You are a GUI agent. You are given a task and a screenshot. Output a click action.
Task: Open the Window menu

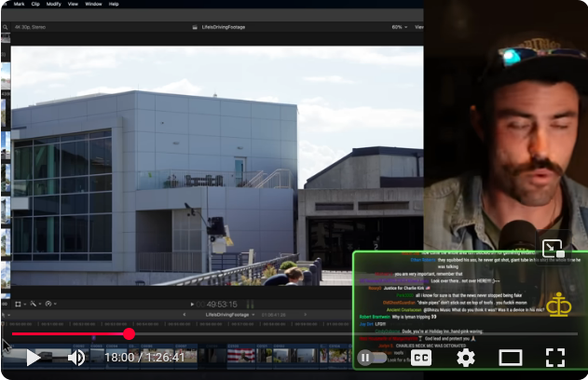click(94, 4)
